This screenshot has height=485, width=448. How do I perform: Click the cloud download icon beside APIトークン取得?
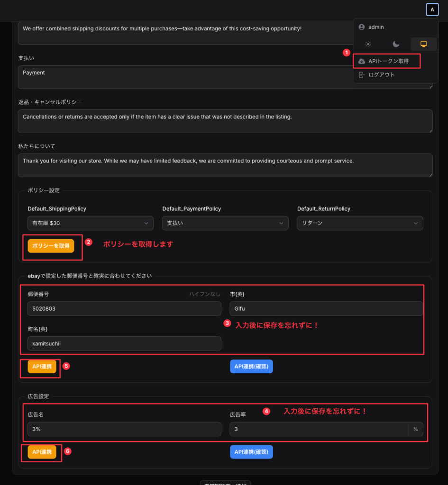point(362,61)
